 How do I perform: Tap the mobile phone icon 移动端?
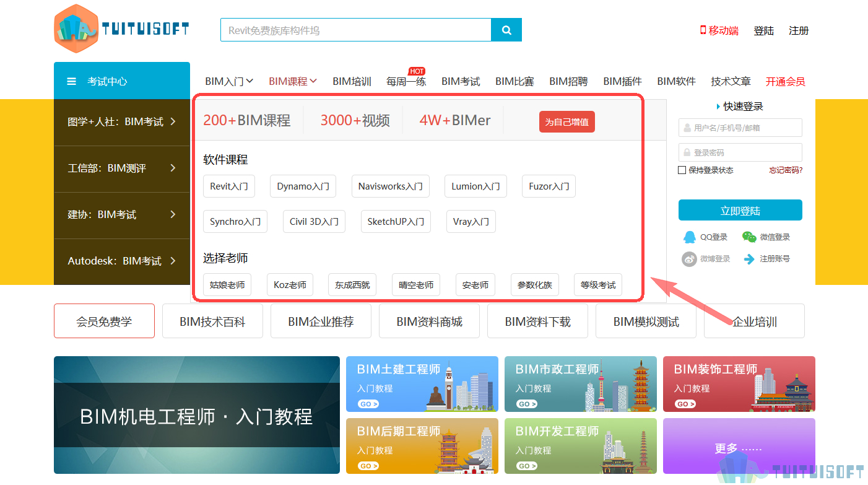[703, 30]
